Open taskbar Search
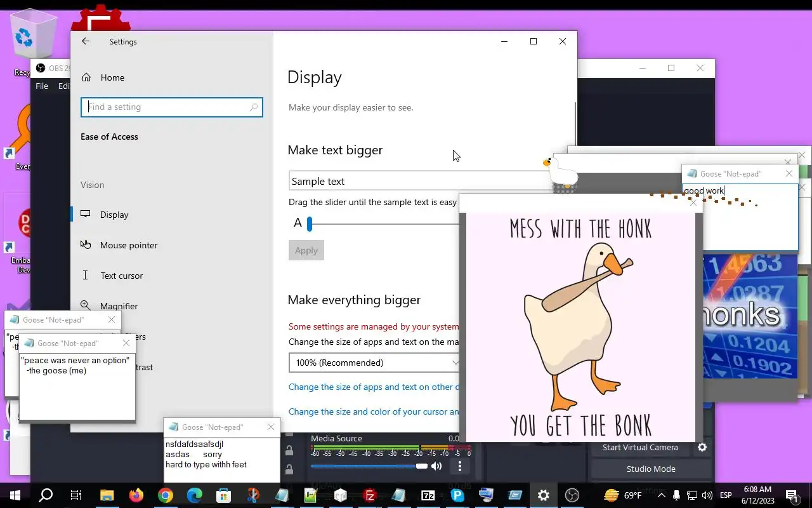Screen dimensions: 812x508 [x=46, y=495]
